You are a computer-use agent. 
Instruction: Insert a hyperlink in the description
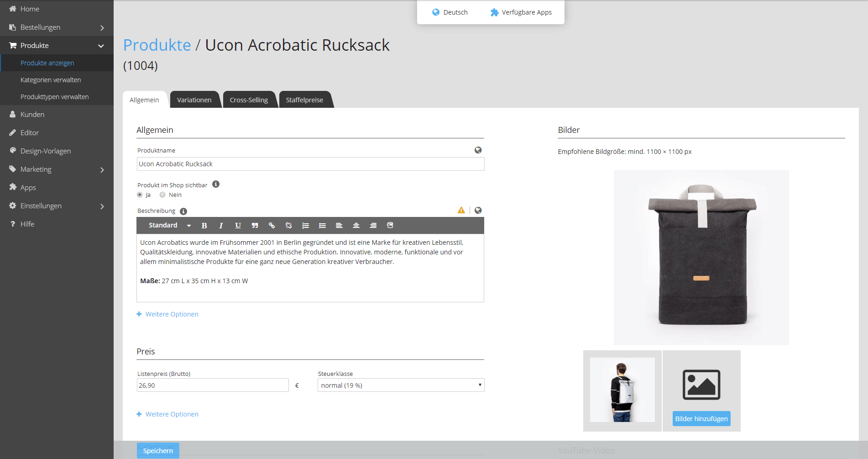[x=272, y=226]
